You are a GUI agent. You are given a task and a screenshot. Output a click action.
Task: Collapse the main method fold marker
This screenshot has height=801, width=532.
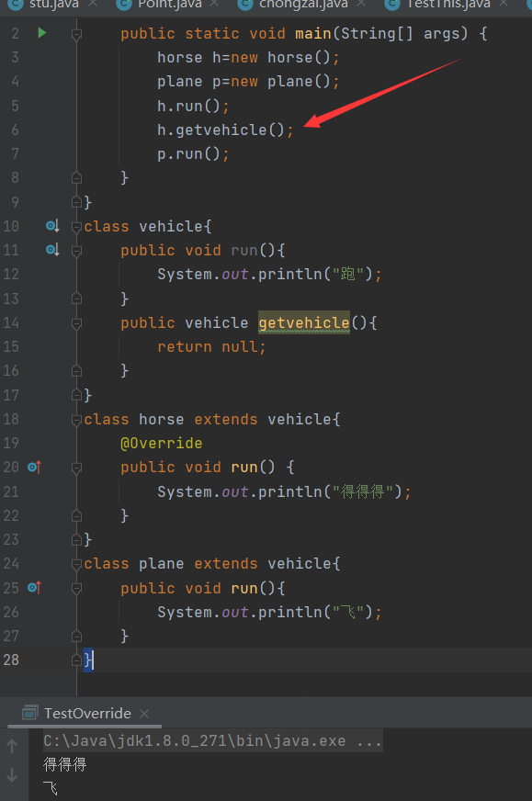(x=76, y=34)
